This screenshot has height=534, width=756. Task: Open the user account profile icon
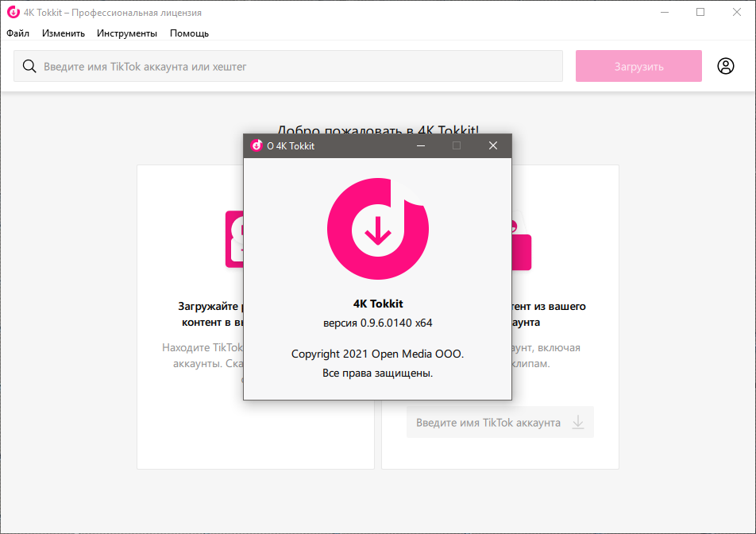pyautogui.click(x=726, y=66)
